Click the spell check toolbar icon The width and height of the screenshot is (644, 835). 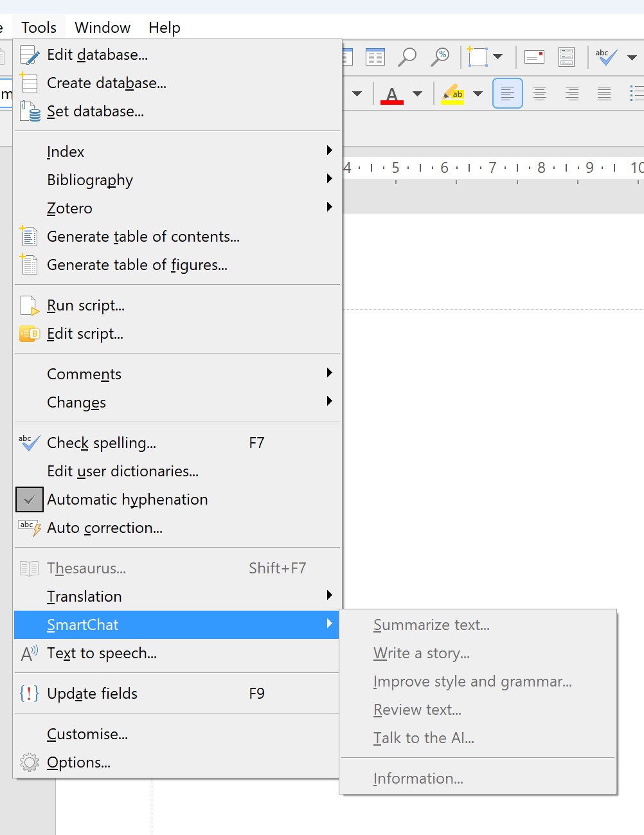coord(606,57)
